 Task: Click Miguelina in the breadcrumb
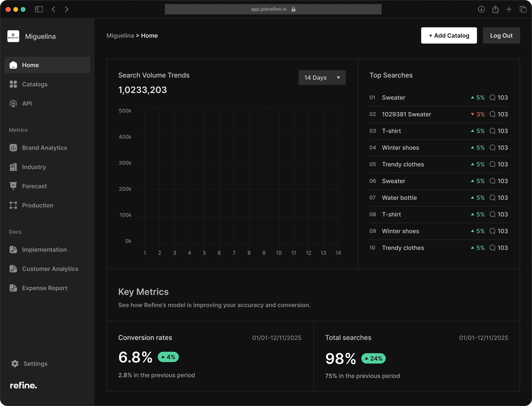pos(120,36)
